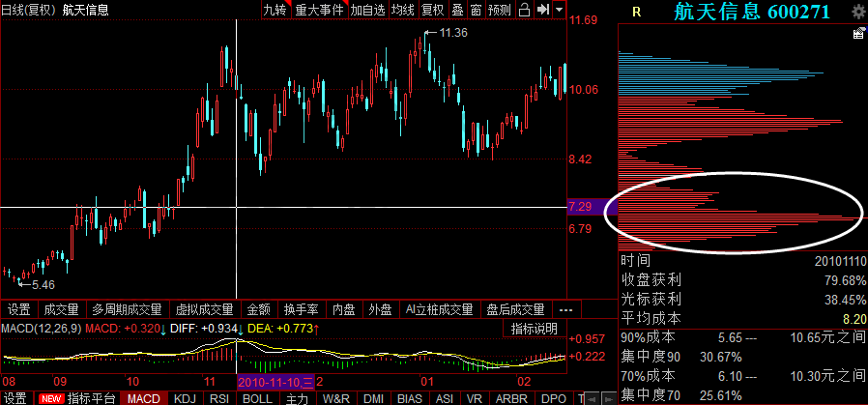Click the chip distribution panel export icon
The height and width of the screenshot is (405, 868).
pos(857,34)
